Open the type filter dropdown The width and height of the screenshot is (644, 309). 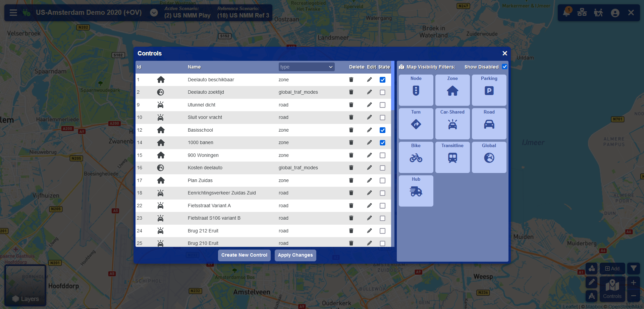[x=307, y=67]
